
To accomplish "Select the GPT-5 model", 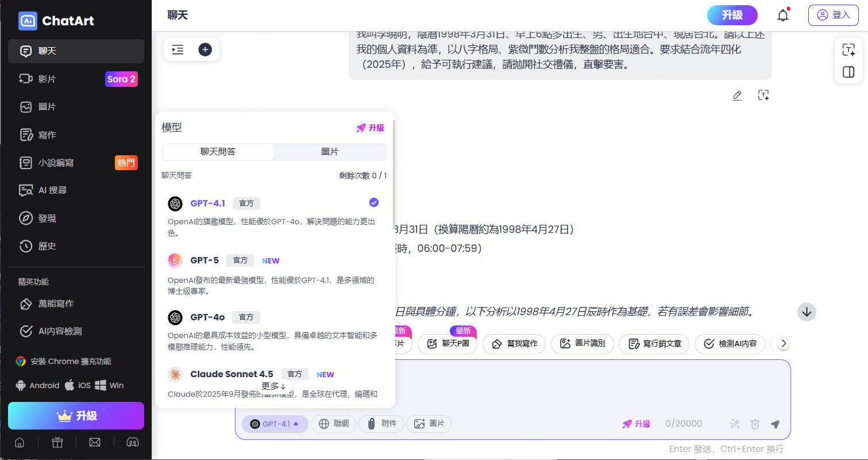I will (208, 260).
